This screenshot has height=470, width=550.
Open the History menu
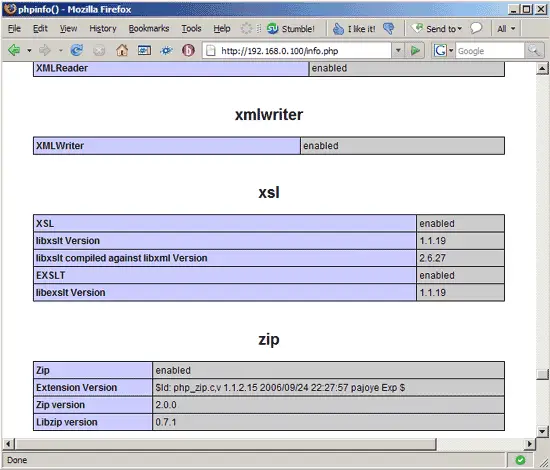(103, 28)
